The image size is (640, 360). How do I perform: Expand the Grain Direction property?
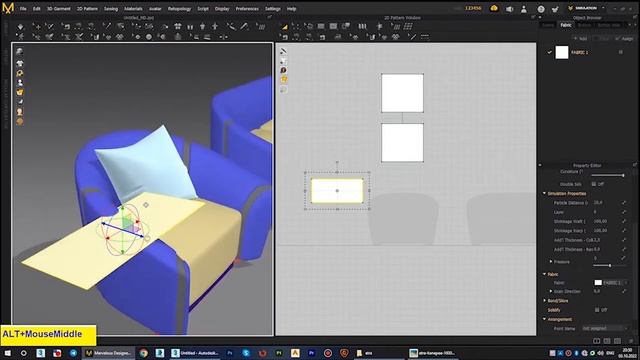coord(551,291)
